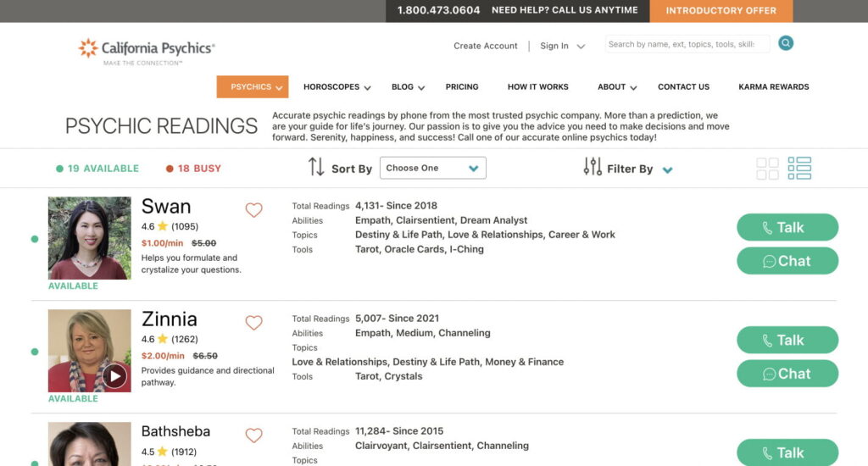Click Zinnia's $2.00/min price

click(163, 356)
